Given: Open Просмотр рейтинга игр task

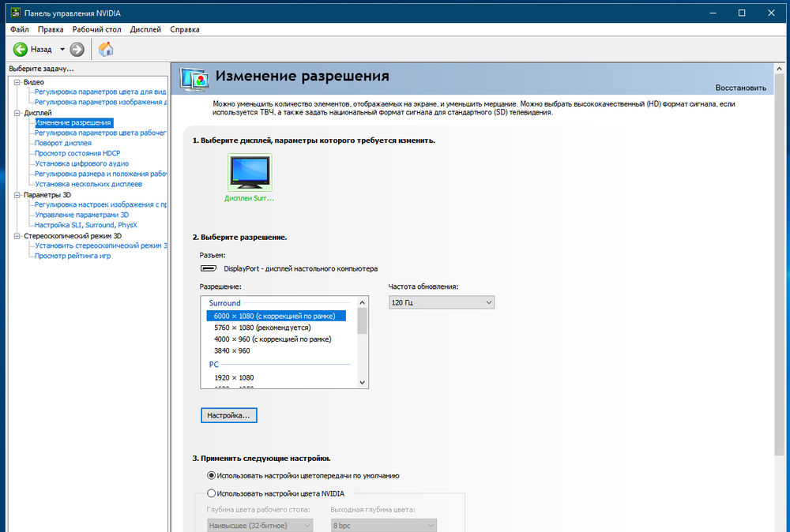Looking at the screenshot, I should pos(73,256).
